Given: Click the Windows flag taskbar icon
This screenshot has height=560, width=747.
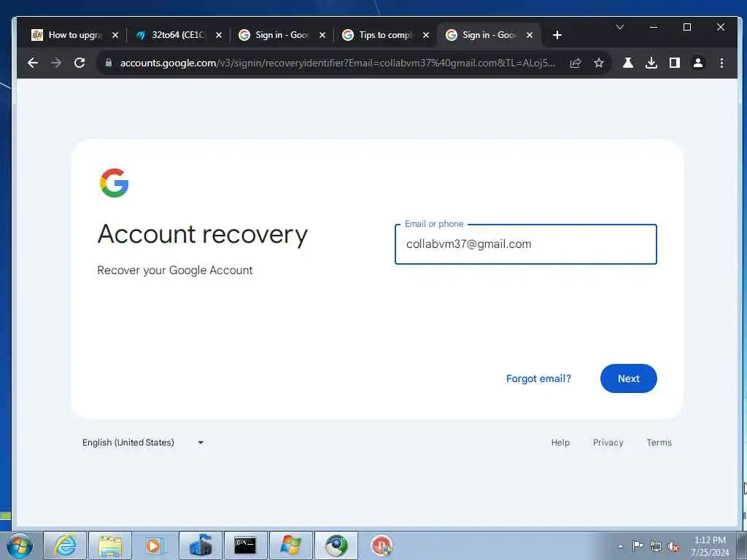Looking at the screenshot, I should (x=290, y=545).
